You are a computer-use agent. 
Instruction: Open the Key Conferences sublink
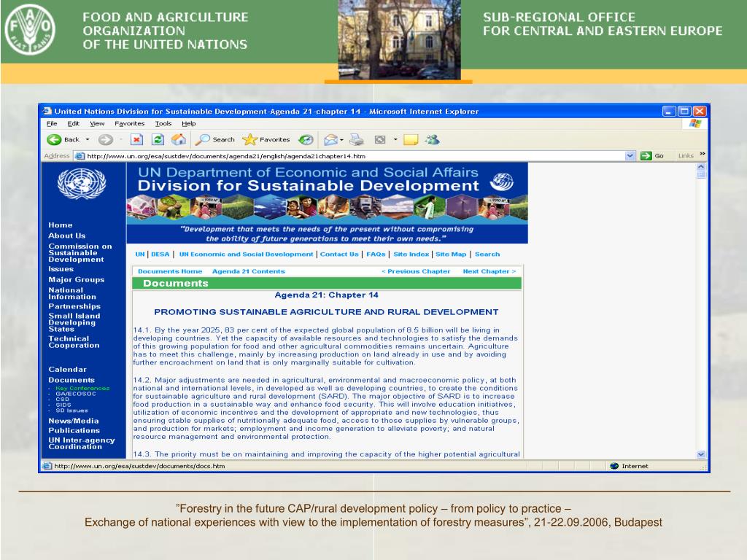pos(82,388)
